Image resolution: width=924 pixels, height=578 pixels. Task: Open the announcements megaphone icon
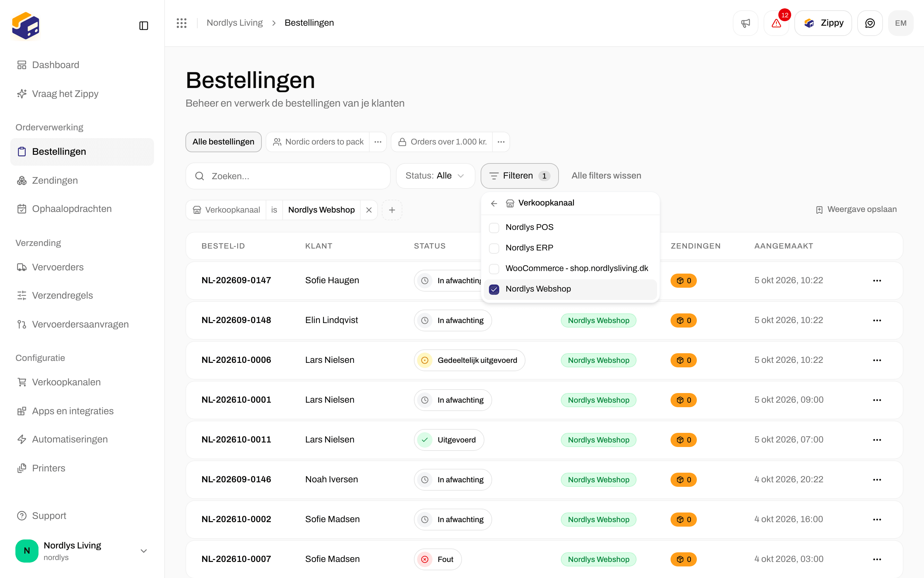coord(745,23)
